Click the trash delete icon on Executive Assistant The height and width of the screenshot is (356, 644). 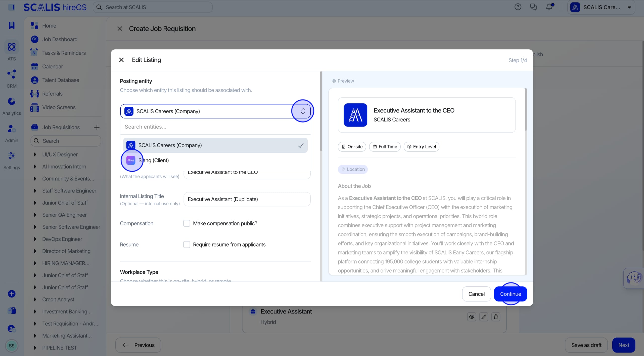[496, 317]
